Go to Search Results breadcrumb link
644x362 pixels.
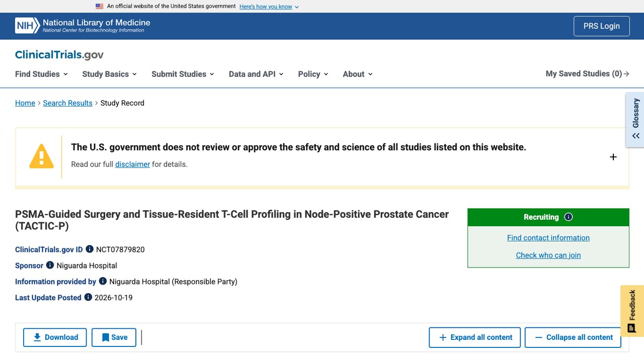point(68,103)
